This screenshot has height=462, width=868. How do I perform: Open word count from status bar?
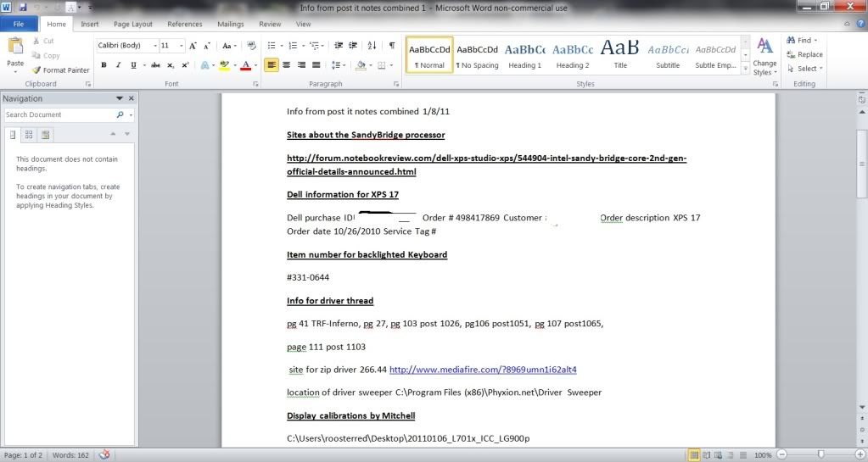tap(70, 455)
